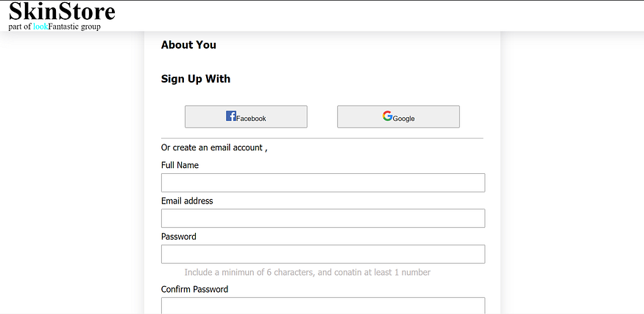Click the 'Or create an email account' text

click(214, 147)
